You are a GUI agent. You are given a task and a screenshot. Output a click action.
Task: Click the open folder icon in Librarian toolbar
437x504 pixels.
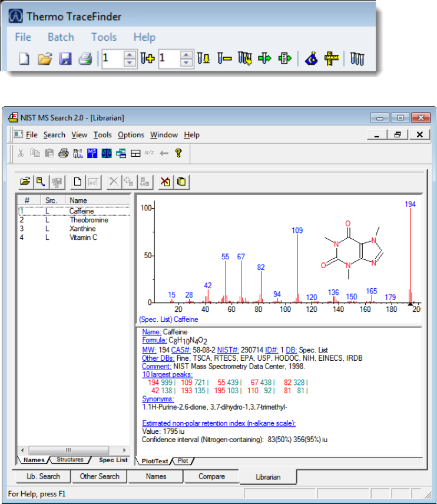tap(25, 182)
